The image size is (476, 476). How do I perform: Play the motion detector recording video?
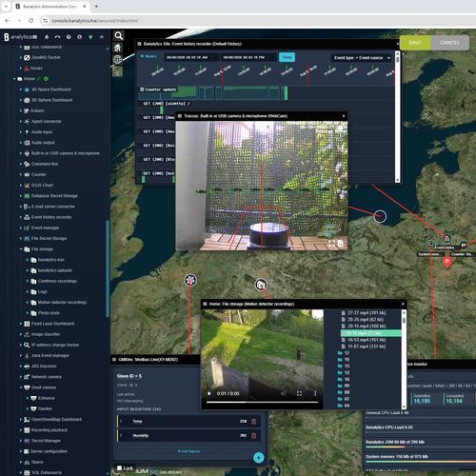[x=209, y=393]
